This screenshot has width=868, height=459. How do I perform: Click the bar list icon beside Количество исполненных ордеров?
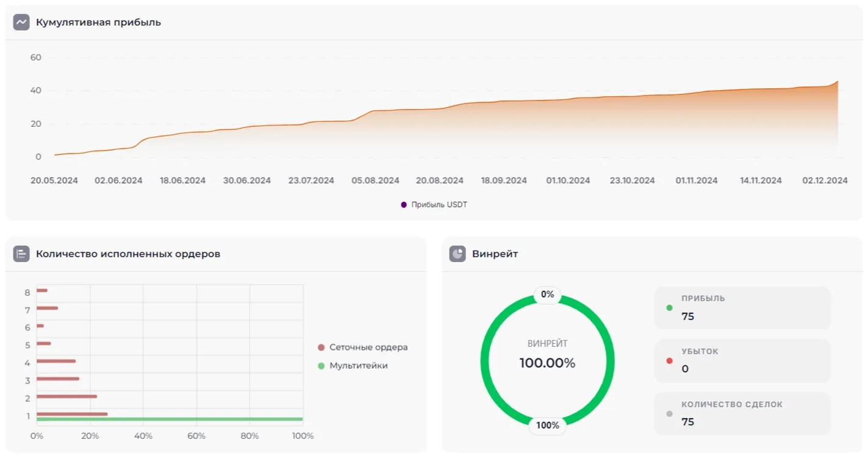click(21, 254)
